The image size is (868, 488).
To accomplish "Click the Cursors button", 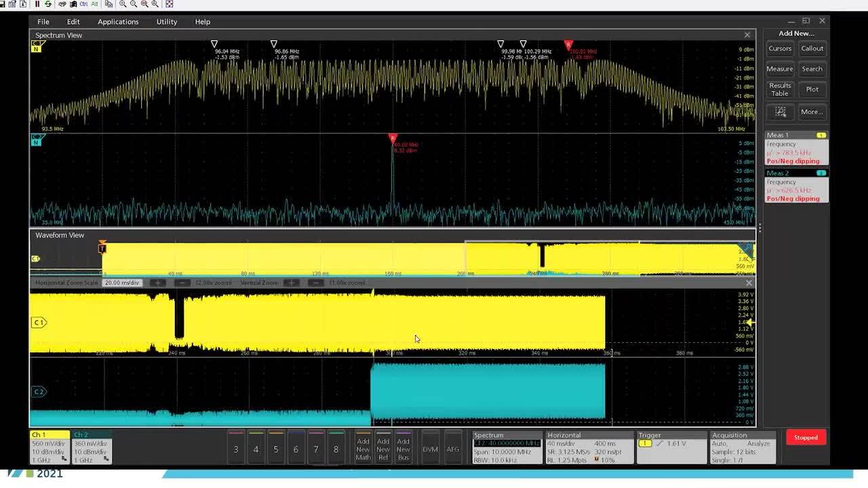I will (x=780, y=49).
